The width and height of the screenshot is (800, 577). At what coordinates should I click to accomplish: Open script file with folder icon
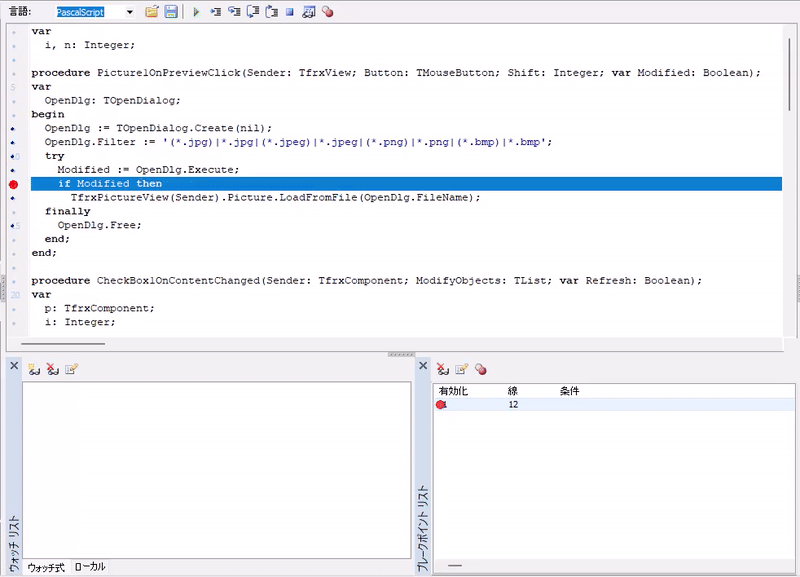(x=152, y=12)
